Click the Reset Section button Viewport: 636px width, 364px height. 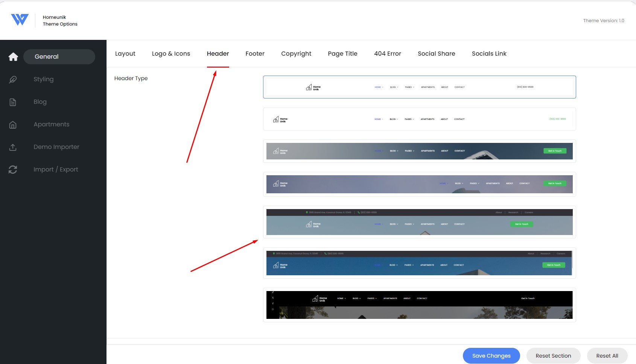click(x=553, y=356)
